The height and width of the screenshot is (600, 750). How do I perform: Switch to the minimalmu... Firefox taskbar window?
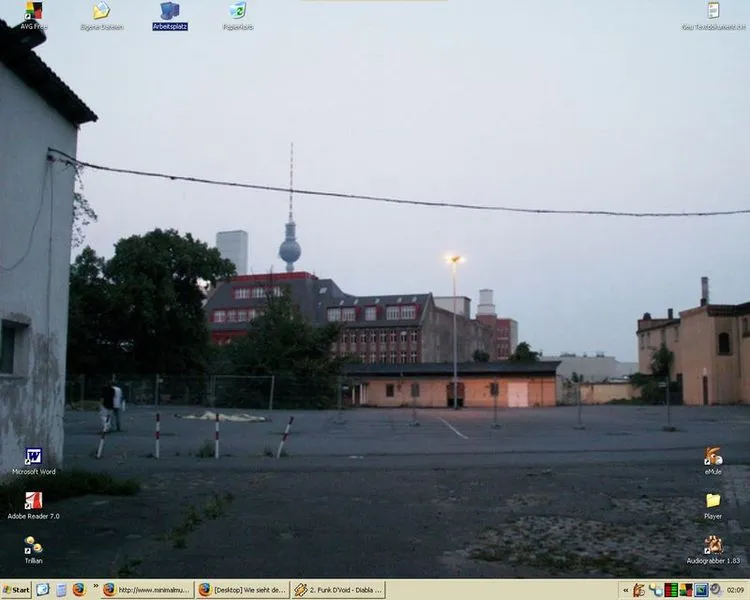coord(146,590)
